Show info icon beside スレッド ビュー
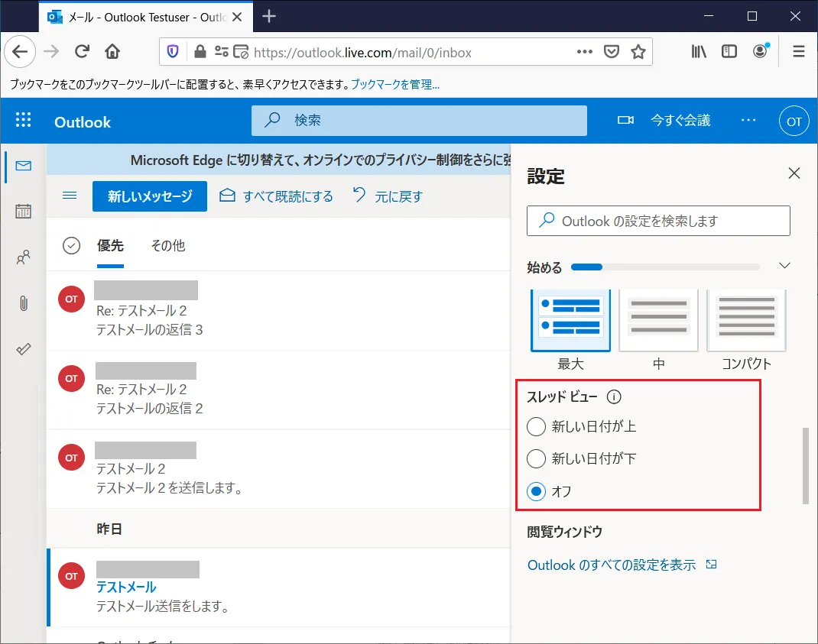 click(x=614, y=396)
